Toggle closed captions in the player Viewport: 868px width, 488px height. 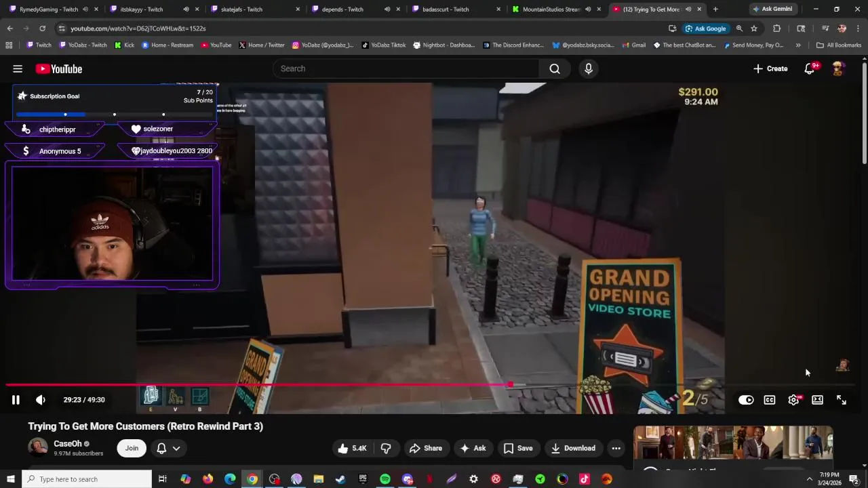[x=770, y=400]
